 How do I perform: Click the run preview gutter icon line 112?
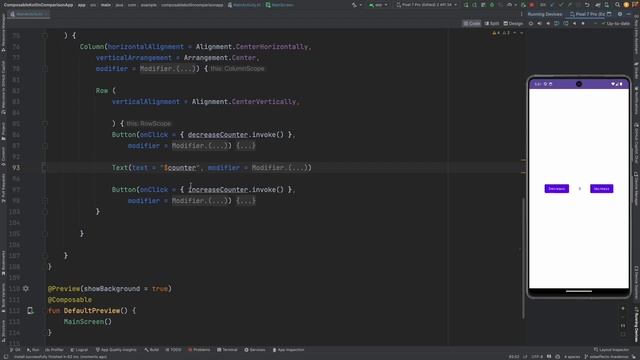(30, 311)
